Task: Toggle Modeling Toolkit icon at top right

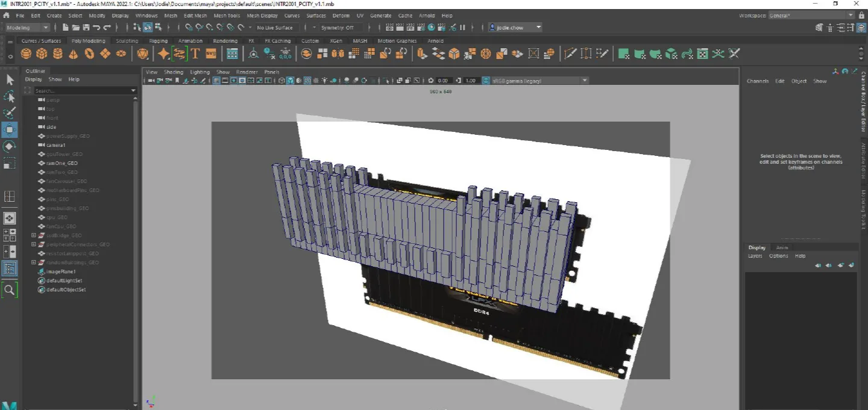Action: (x=819, y=27)
